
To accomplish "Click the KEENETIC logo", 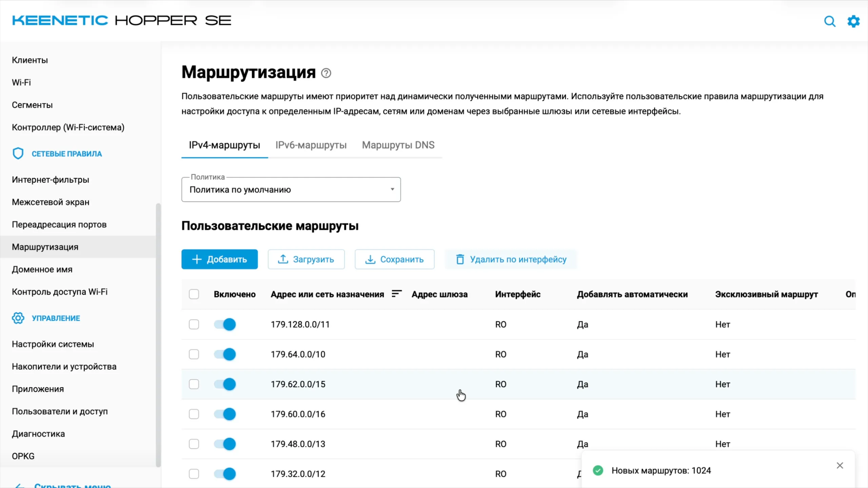I will (60, 20).
